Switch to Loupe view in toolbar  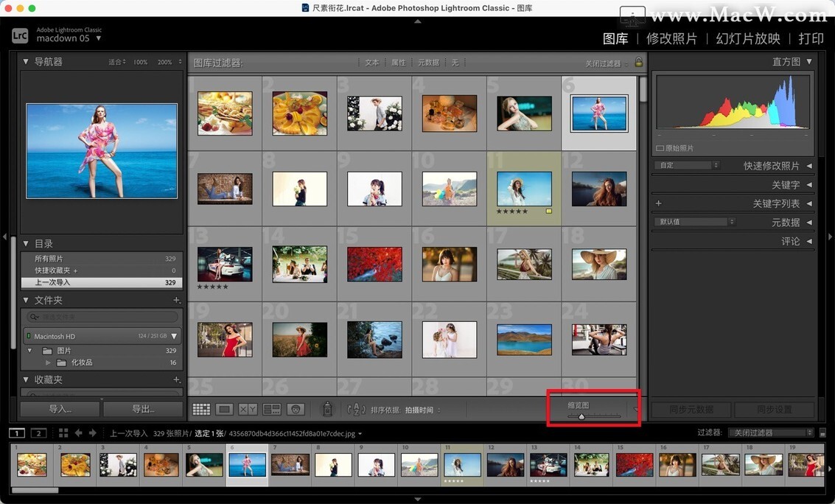pos(225,409)
